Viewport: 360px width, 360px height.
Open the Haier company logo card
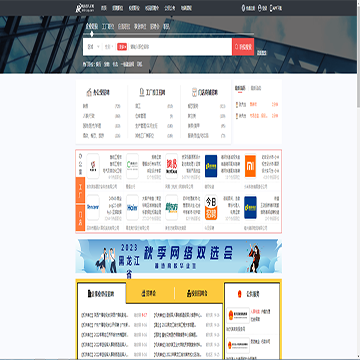tap(132, 207)
